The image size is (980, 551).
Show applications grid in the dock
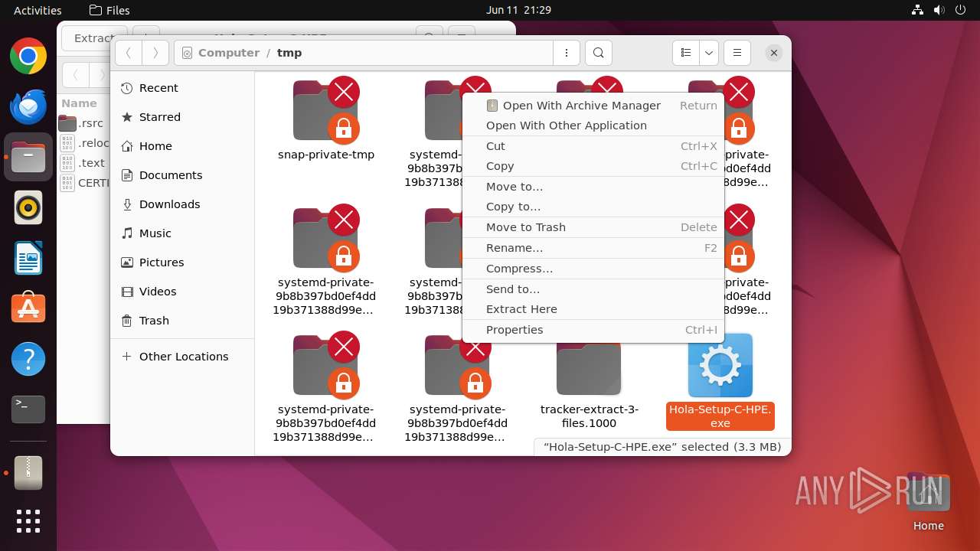click(x=28, y=521)
